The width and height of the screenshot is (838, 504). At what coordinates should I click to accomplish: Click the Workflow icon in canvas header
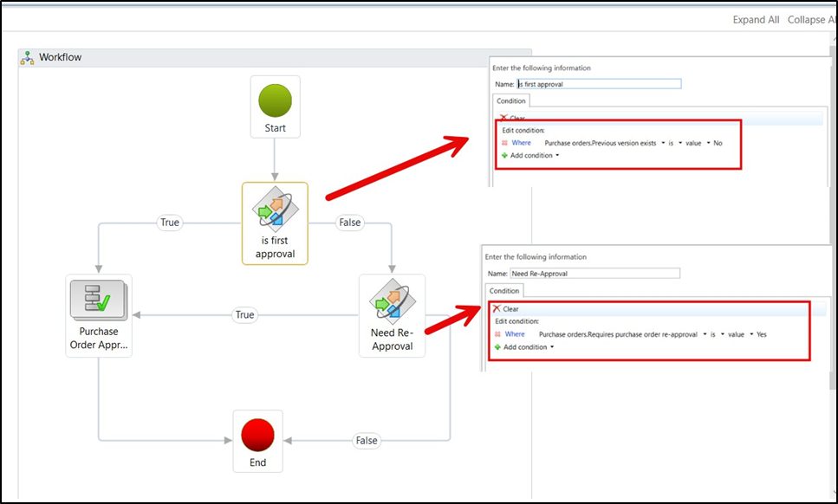click(x=29, y=58)
